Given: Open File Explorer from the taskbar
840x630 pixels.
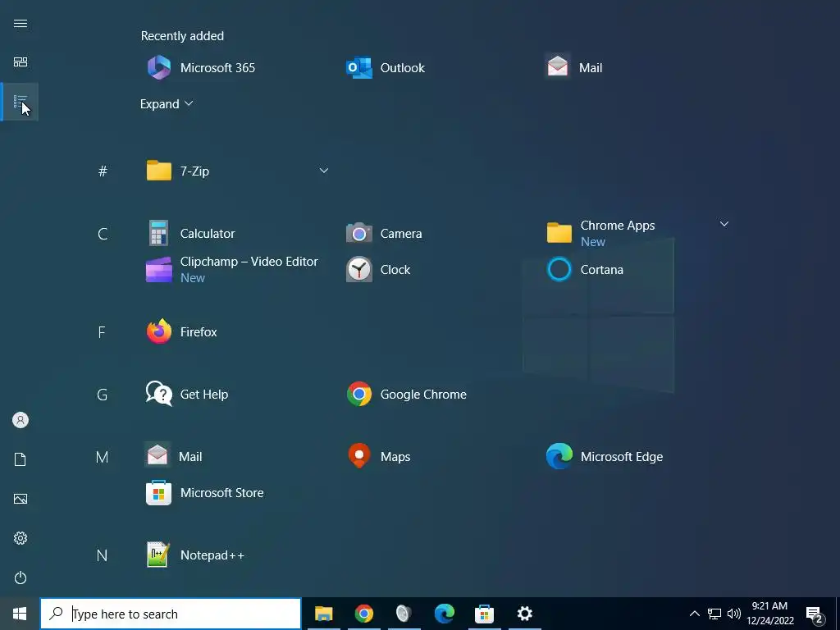Looking at the screenshot, I should (323, 614).
